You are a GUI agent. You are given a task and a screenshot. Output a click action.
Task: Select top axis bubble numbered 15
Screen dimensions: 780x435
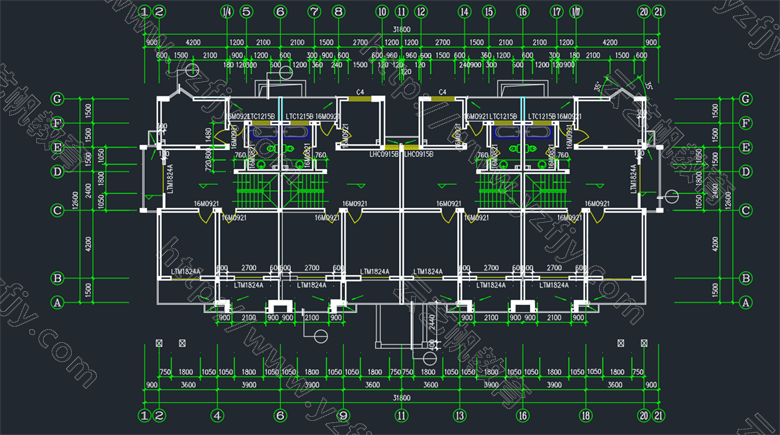click(x=488, y=12)
